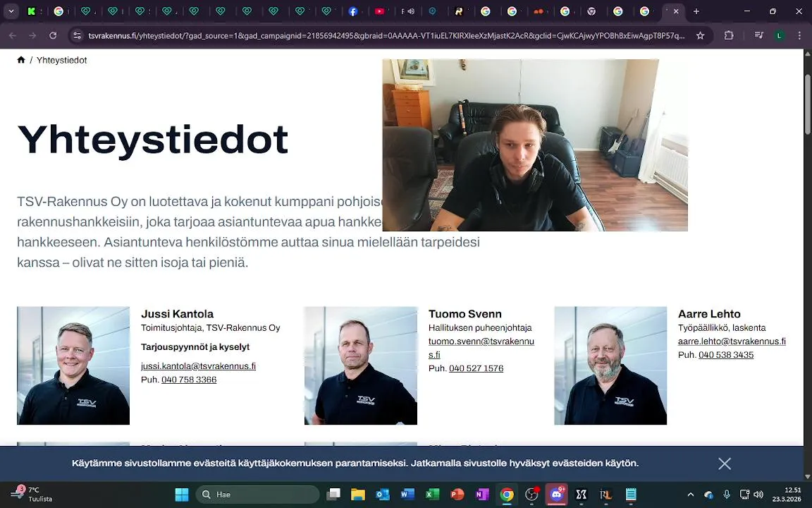The height and width of the screenshot is (508, 812).
Task: Call Jussi Kantola number 040 758 3366
Action: (189, 380)
